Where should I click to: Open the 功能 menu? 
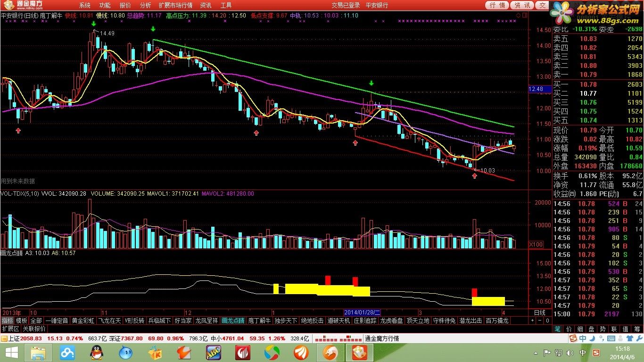tap(105, 5)
